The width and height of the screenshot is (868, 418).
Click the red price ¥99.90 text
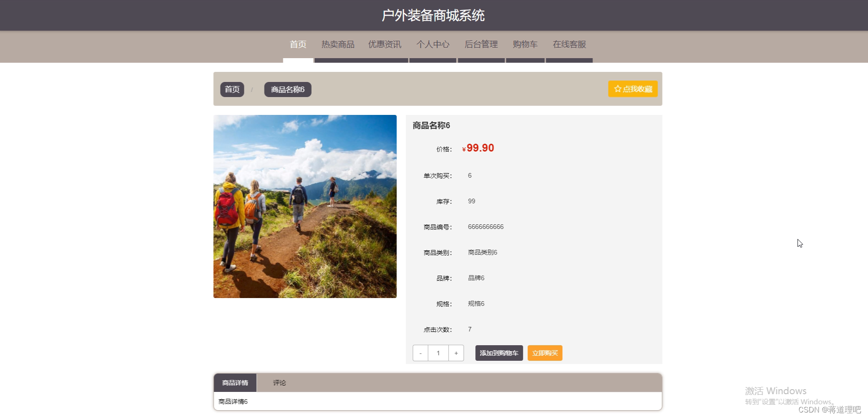pyautogui.click(x=478, y=148)
